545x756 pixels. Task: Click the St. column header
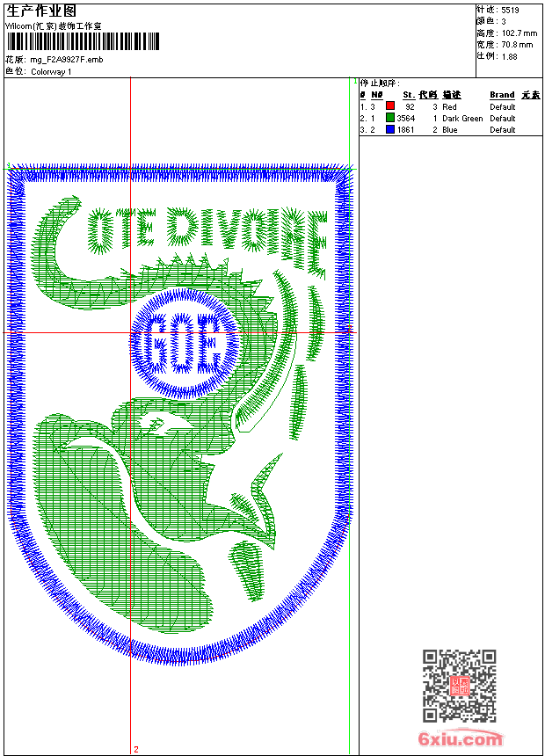[409, 95]
